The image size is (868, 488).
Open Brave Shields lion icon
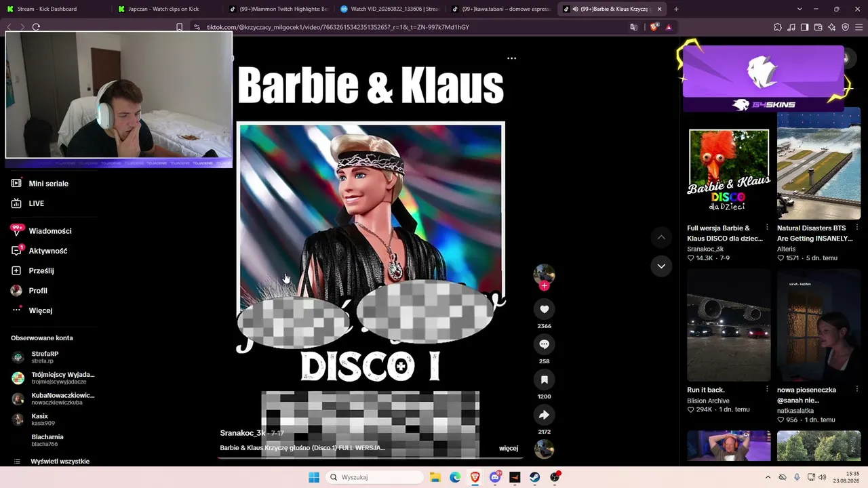(654, 27)
